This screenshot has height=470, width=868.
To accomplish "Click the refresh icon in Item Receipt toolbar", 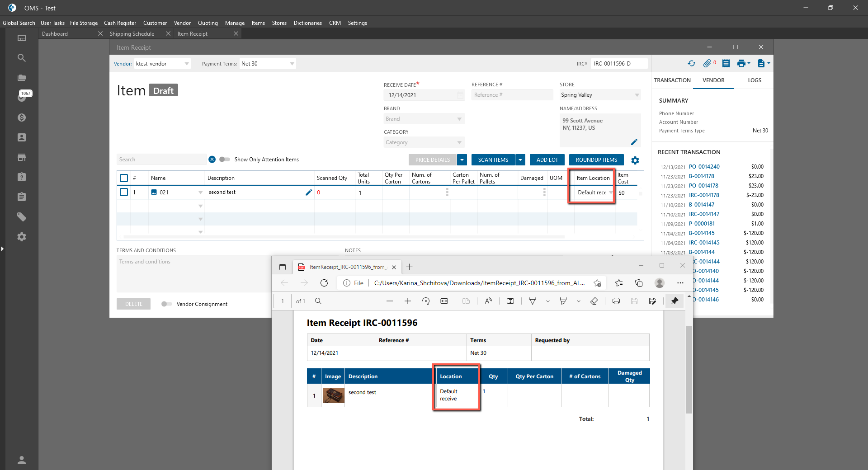I will tap(691, 64).
